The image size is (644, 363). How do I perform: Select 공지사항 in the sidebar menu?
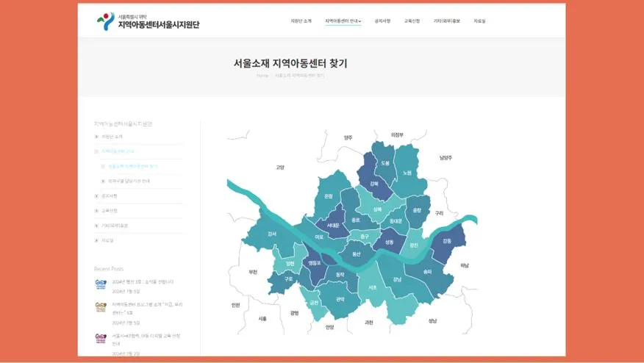click(x=110, y=196)
